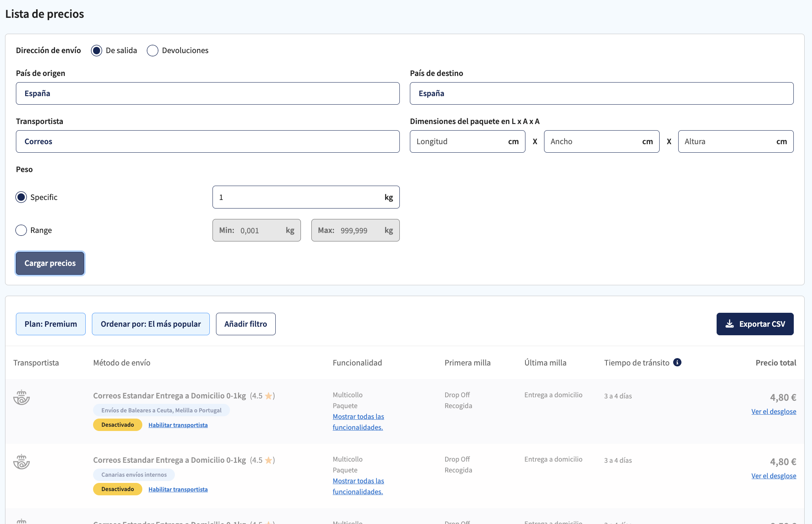This screenshot has width=812, height=524.
Task: Click Correos logo in Baleares row
Action: click(21, 397)
